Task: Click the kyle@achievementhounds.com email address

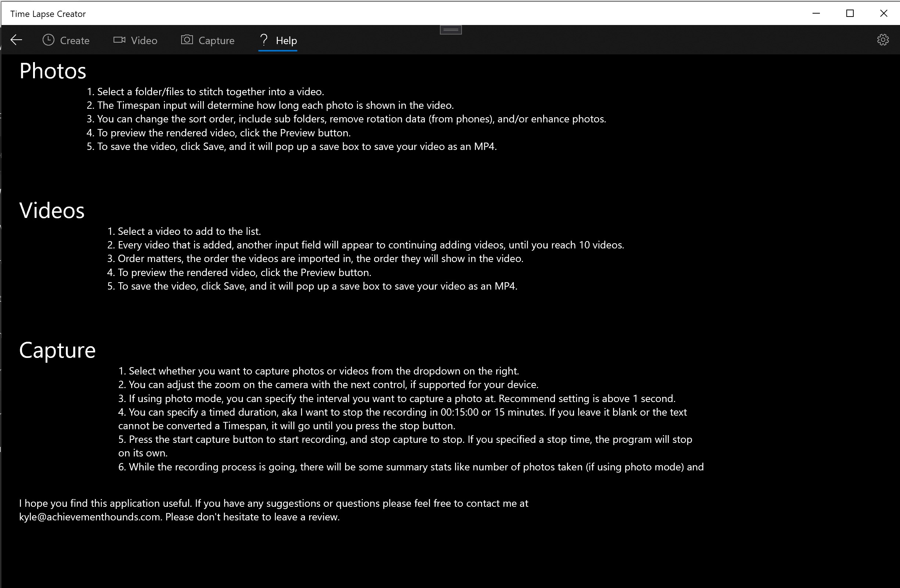Action: point(90,517)
